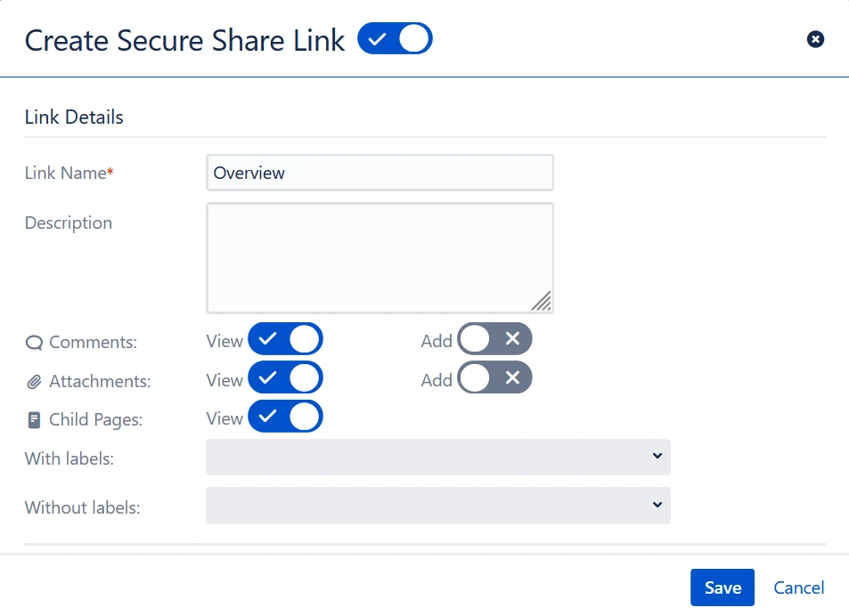Save the share link

[x=722, y=588]
